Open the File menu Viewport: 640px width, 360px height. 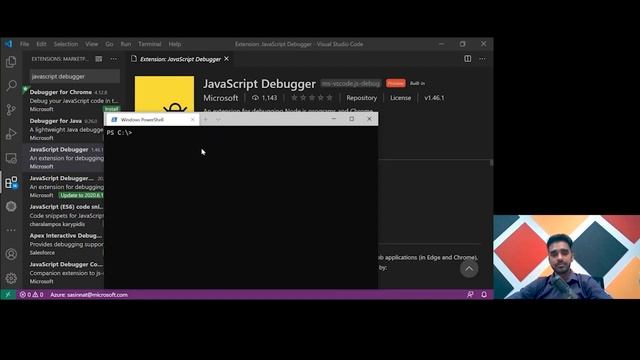pyautogui.click(x=24, y=44)
